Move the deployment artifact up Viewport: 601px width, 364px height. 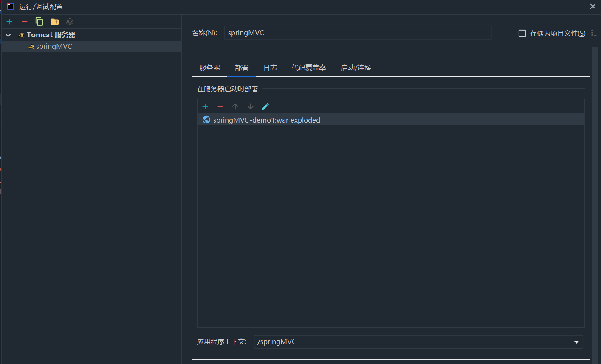[x=235, y=106]
